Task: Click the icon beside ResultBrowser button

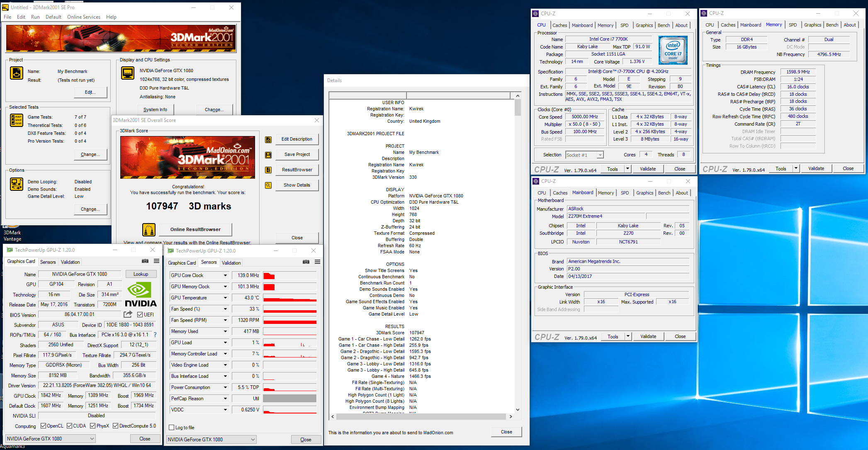Action: pos(268,170)
